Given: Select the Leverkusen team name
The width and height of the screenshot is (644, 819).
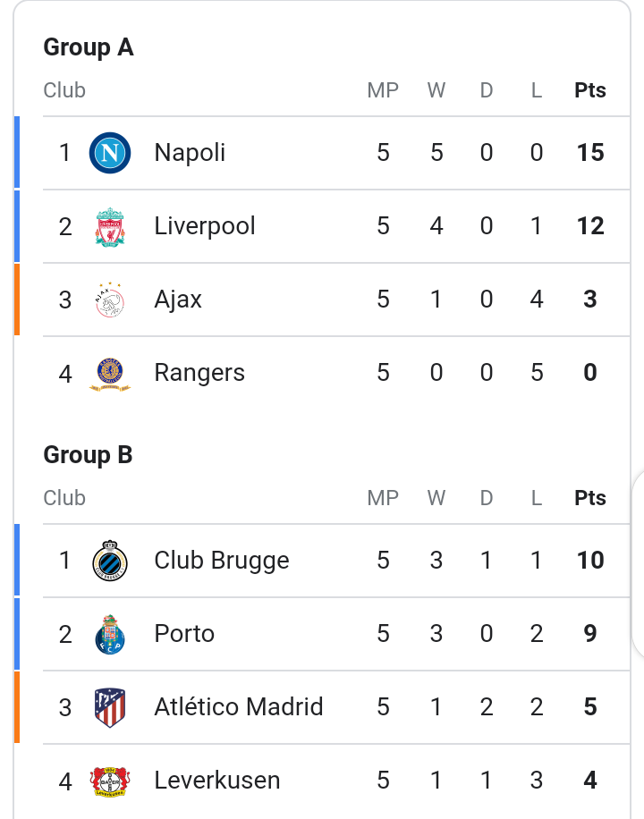Looking at the screenshot, I should coord(217,781).
